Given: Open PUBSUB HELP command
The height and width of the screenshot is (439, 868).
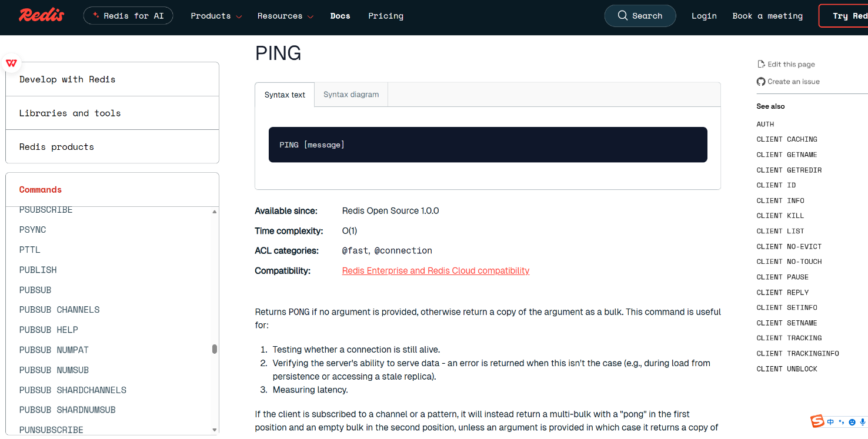Looking at the screenshot, I should click(x=49, y=330).
